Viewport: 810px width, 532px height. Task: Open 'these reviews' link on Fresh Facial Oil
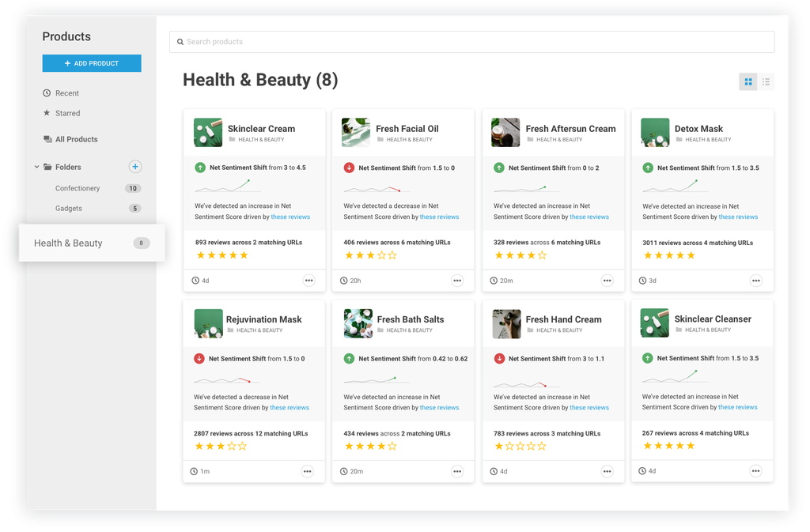click(439, 217)
